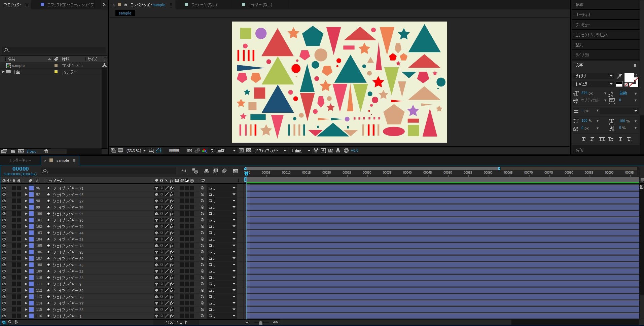The image size is (644, 326).
Task: Switch to the フッテージ (なし) tab
Action: [204, 5]
